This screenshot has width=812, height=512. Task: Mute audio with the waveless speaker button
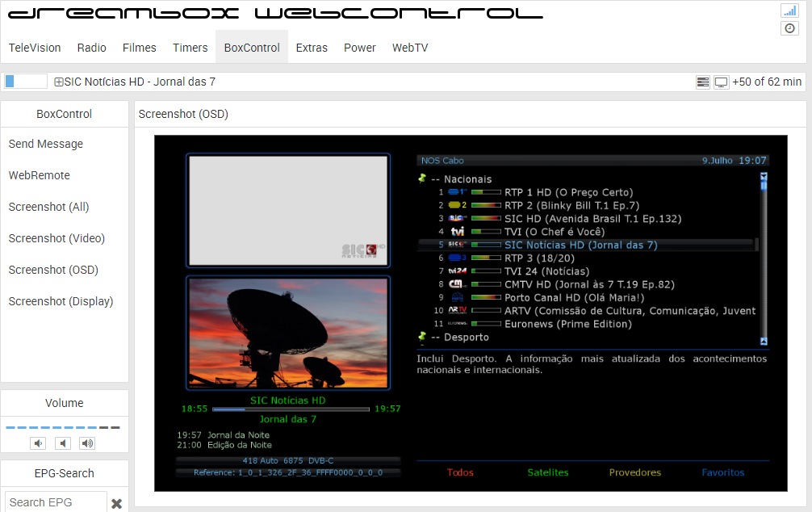(x=63, y=443)
